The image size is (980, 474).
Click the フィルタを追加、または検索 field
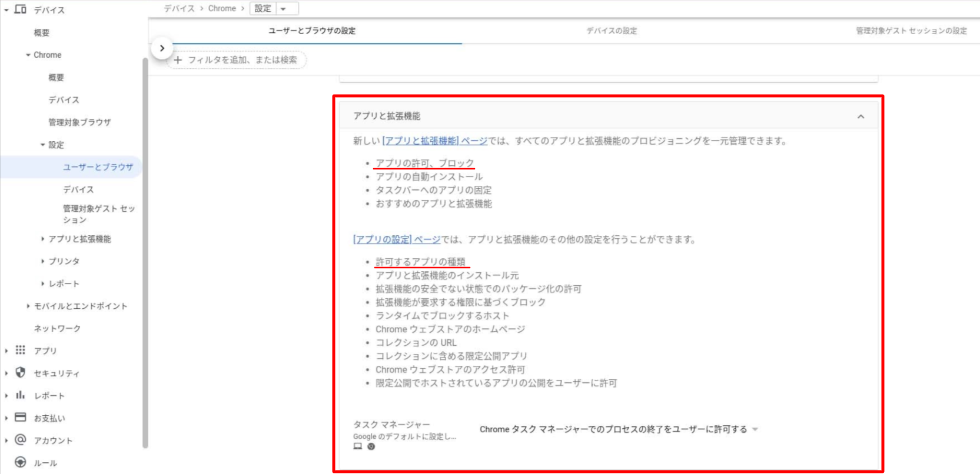[x=238, y=59]
